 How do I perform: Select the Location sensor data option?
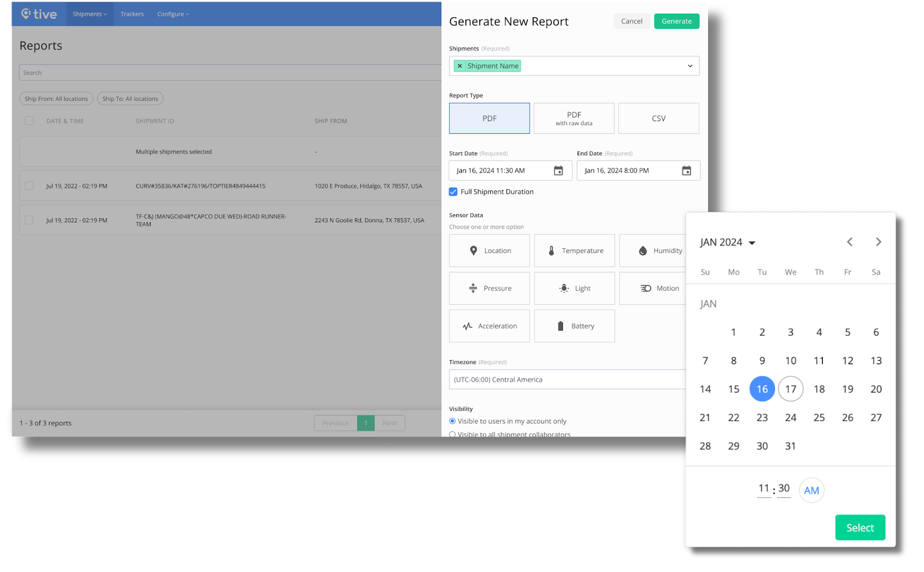pyautogui.click(x=489, y=251)
